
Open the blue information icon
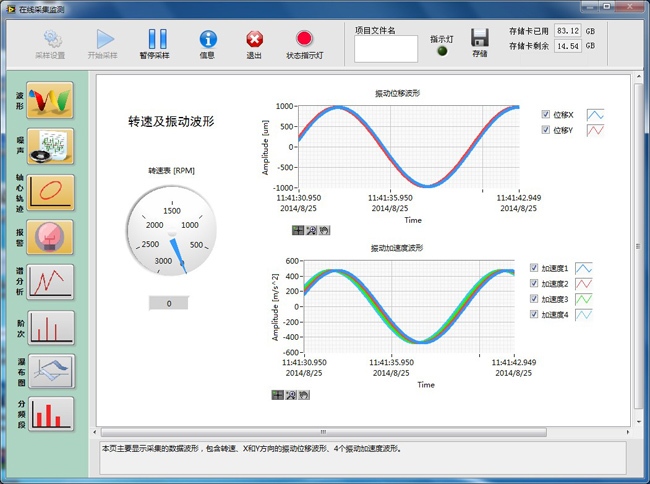click(208, 39)
